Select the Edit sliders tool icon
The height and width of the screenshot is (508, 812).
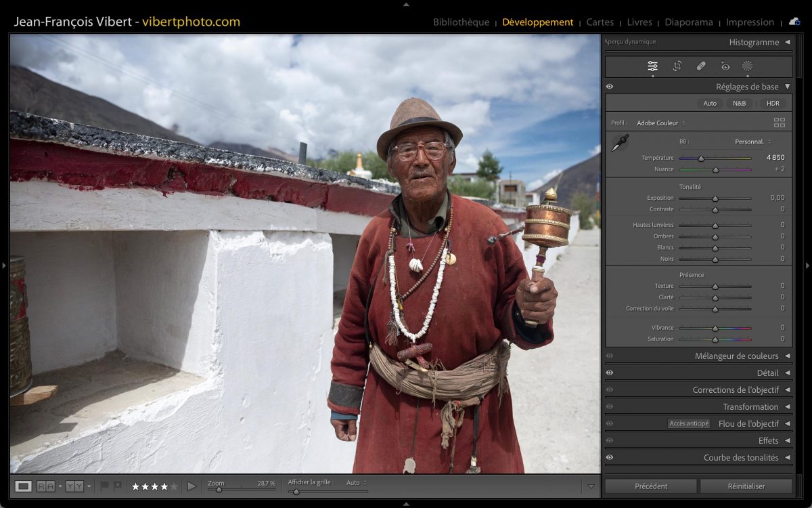pyautogui.click(x=652, y=66)
